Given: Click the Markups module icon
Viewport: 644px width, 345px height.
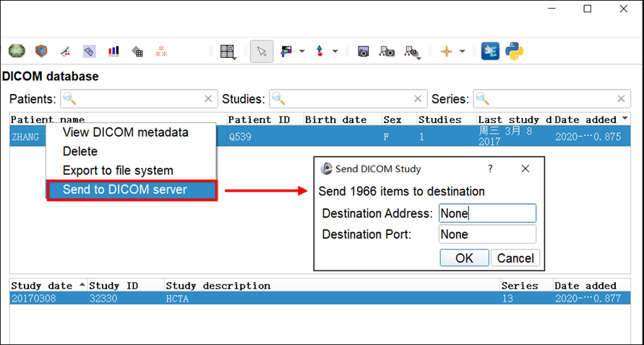Looking at the screenshot, I should pos(65,51).
